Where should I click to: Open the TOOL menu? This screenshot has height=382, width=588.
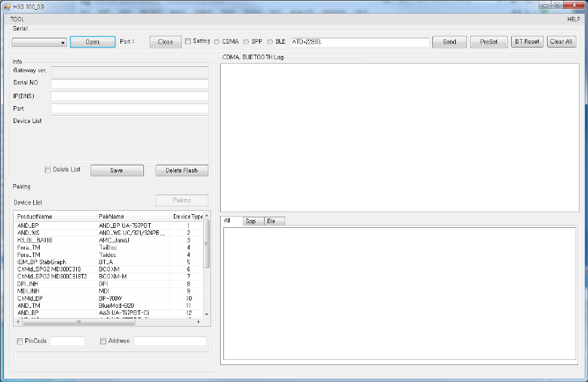(17, 19)
